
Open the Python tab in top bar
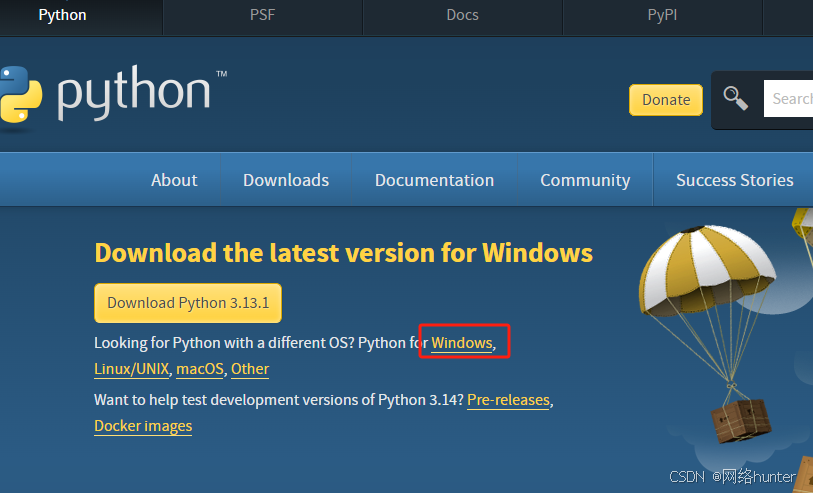pyautogui.click(x=63, y=15)
